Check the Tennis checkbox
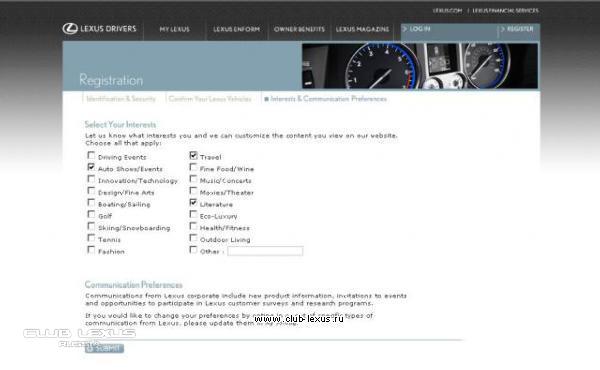 (91, 238)
